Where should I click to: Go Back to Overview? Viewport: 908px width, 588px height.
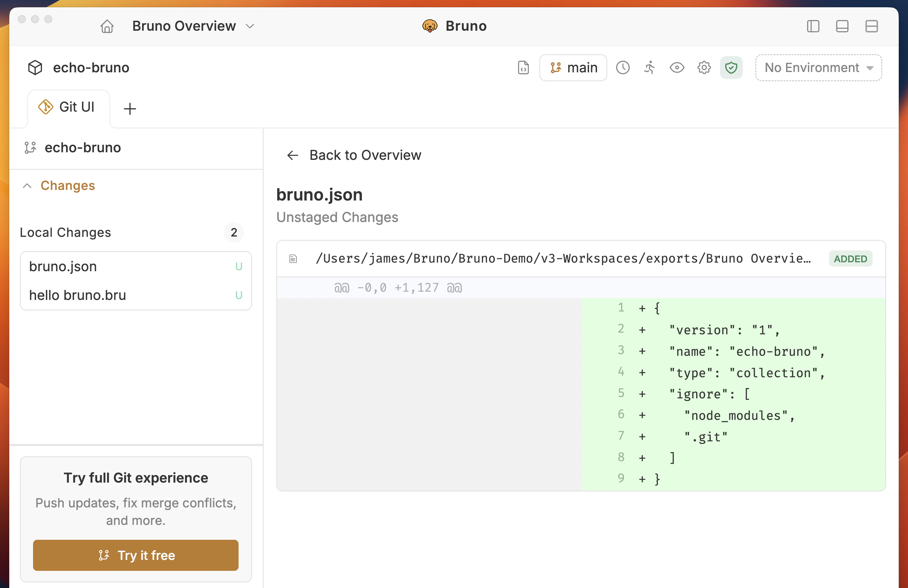click(x=354, y=155)
